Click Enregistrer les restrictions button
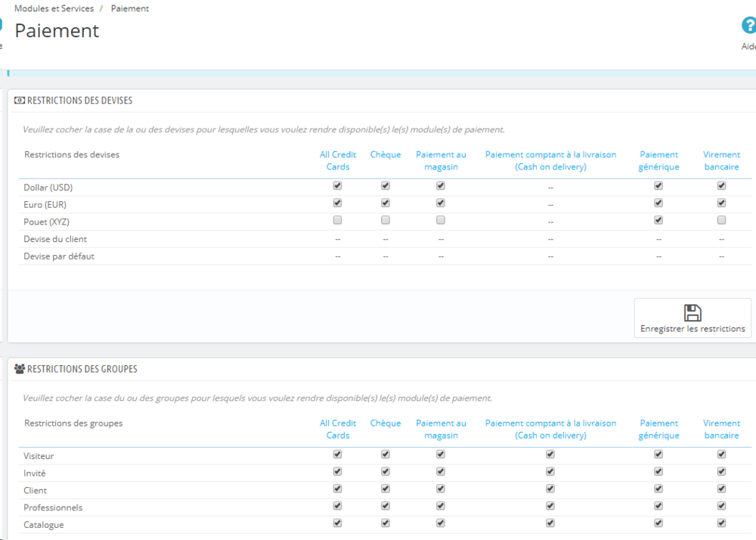Screen dimensions: 756x540 point(692,318)
